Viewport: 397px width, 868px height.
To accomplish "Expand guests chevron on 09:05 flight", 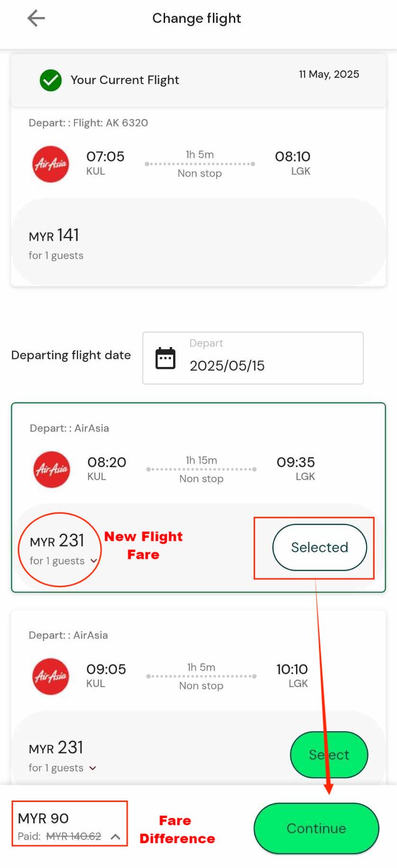I will point(93,768).
